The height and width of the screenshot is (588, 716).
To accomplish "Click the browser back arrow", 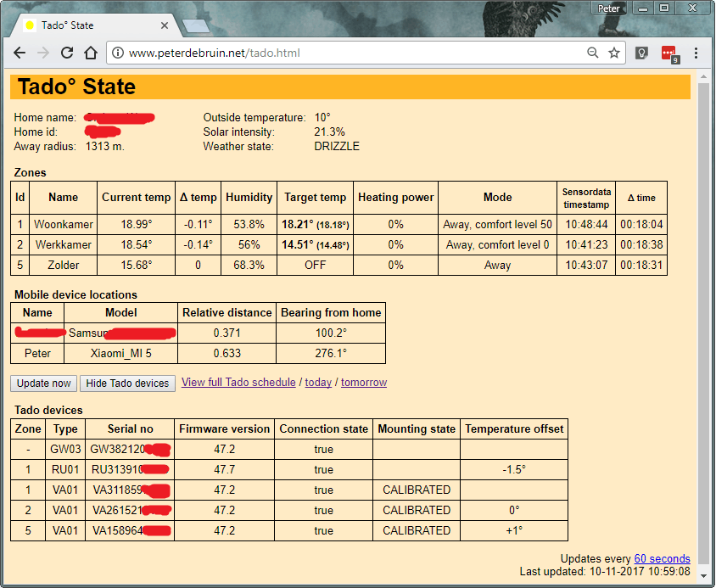I will (x=19, y=53).
